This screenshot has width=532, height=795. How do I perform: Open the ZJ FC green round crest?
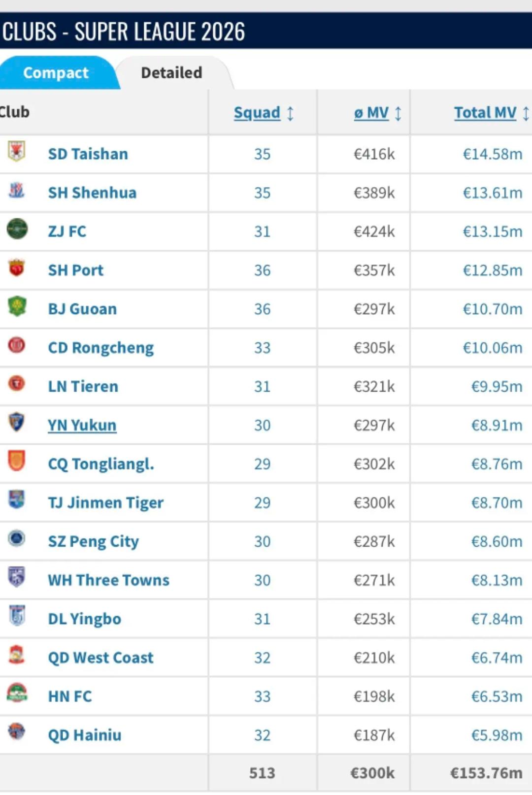tap(17, 229)
